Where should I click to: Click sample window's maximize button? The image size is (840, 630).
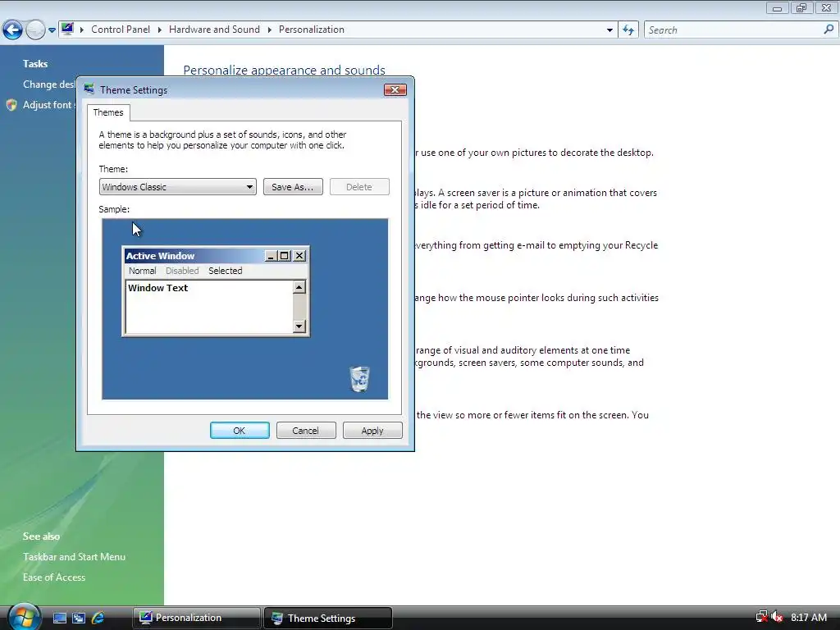[285, 256]
